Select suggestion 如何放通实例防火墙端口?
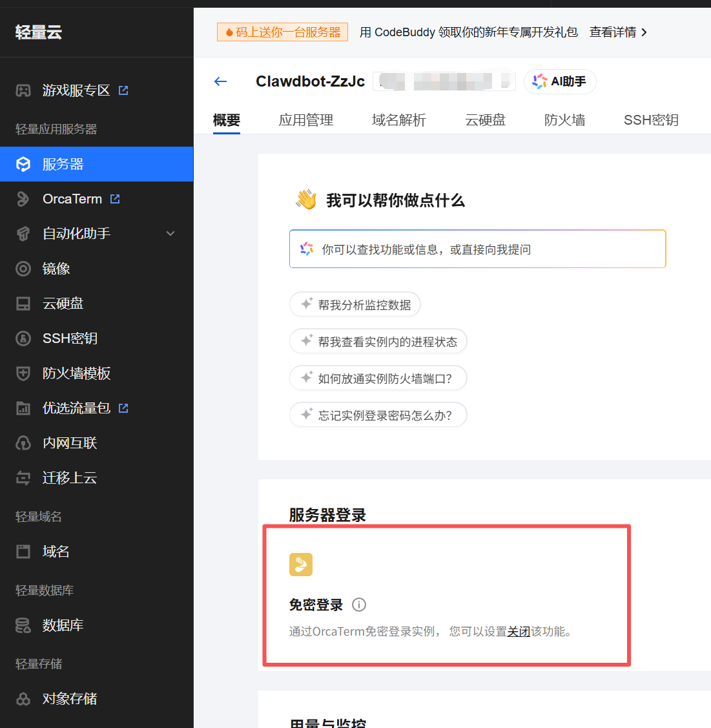This screenshot has height=728, width=711. pos(378,378)
